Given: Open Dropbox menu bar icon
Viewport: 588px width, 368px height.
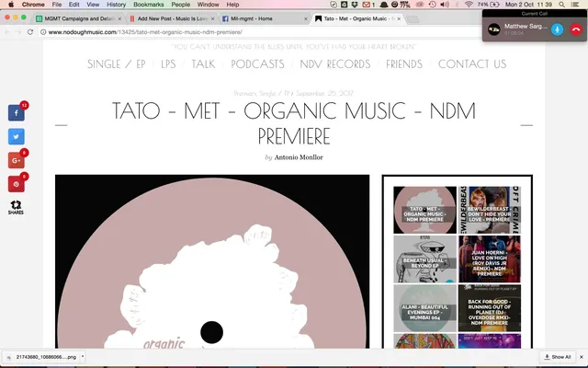Looking at the screenshot, I should pyautogui.click(x=355, y=5).
